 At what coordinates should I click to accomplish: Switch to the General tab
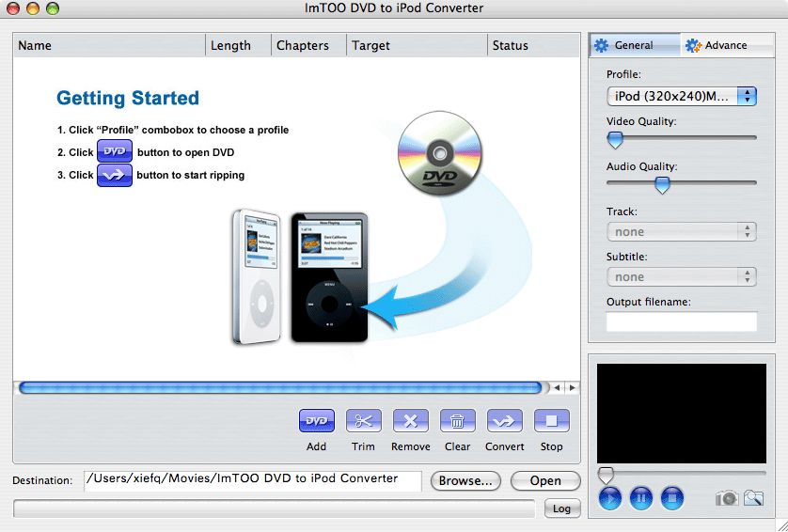tap(635, 45)
